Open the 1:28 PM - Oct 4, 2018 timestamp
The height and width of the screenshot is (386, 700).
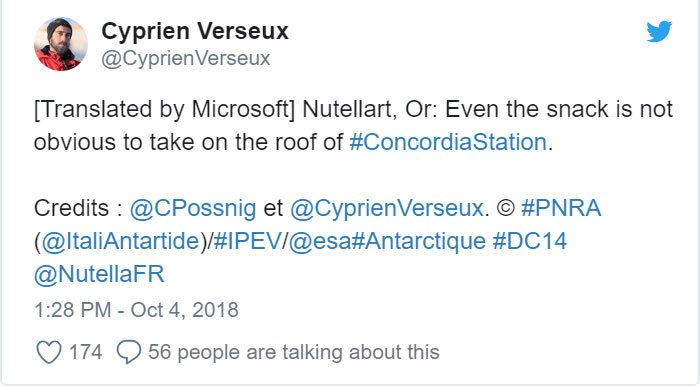(x=137, y=310)
